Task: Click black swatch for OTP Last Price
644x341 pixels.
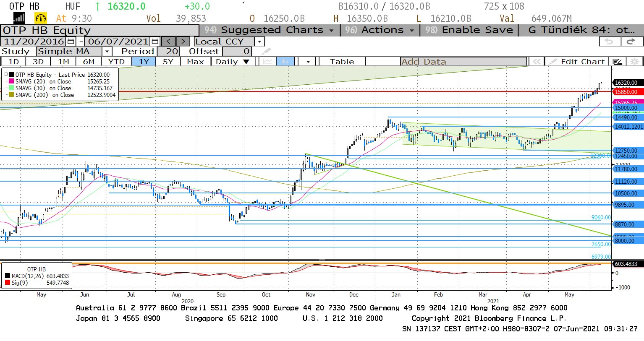Action: coord(11,75)
